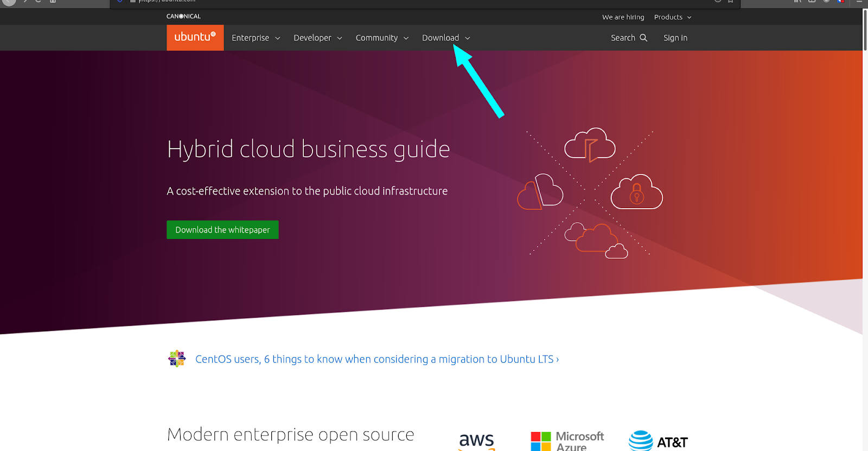Click the We are hiring link

click(x=623, y=17)
